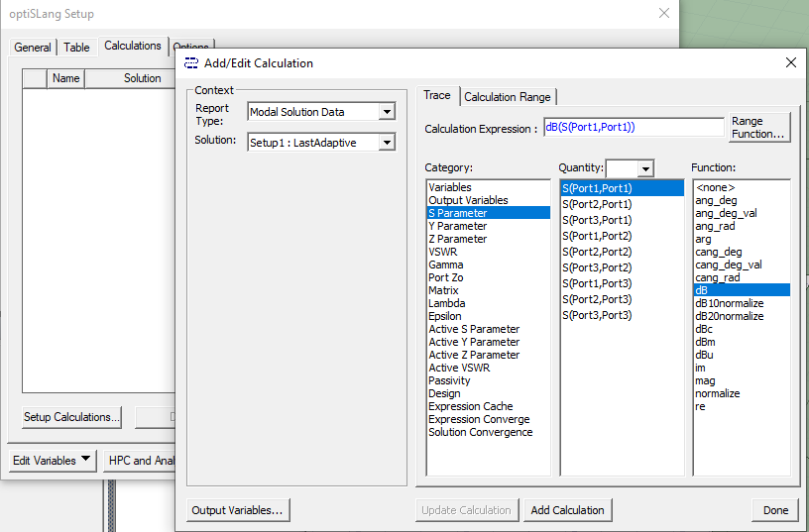Click the Done button

[x=775, y=510]
